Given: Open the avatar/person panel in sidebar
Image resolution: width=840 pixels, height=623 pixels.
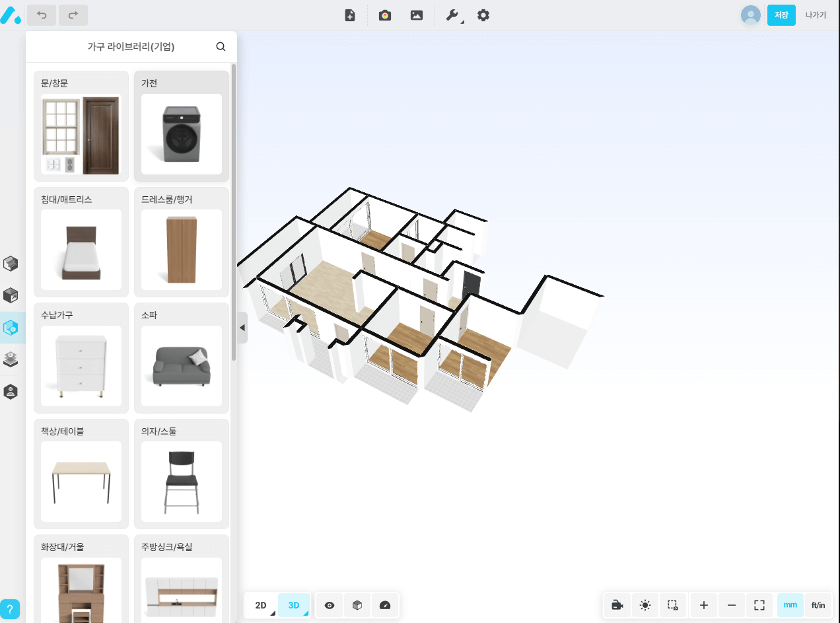Looking at the screenshot, I should (x=11, y=391).
